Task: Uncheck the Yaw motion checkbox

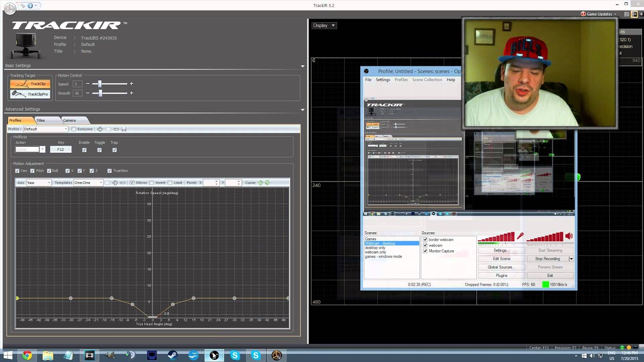Action: [x=17, y=171]
